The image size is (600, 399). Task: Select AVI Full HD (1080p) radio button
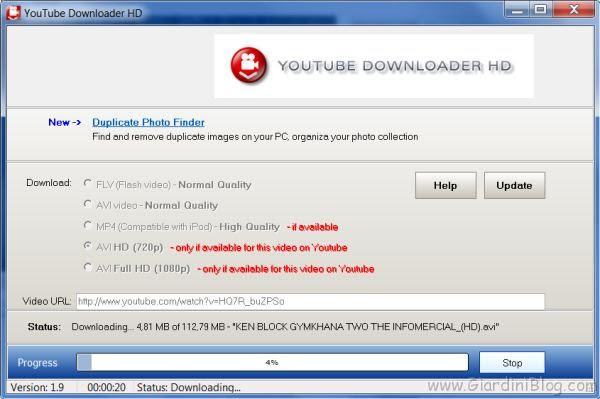pyautogui.click(x=87, y=267)
